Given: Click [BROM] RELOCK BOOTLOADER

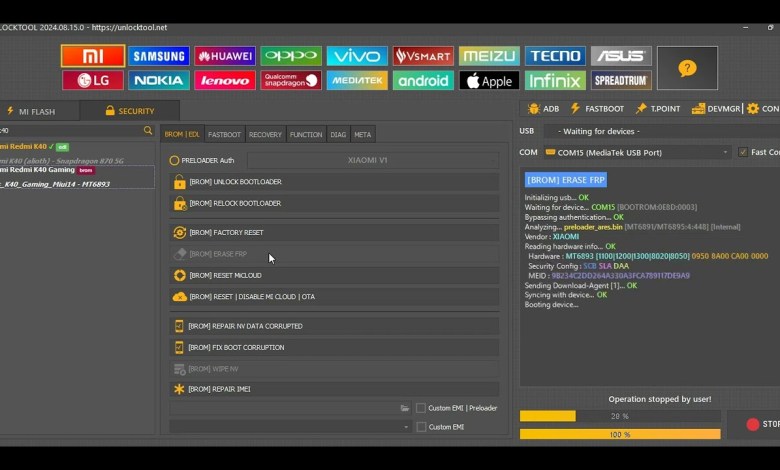Looking at the screenshot, I should [334, 203].
